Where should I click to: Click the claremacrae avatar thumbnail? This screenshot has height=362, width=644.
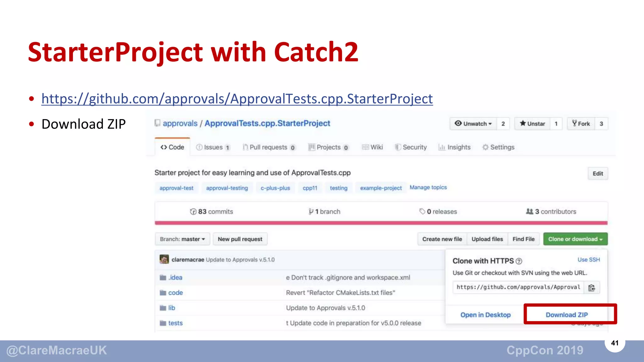(164, 259)
